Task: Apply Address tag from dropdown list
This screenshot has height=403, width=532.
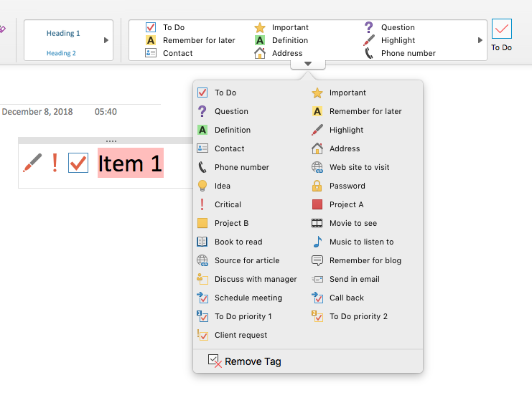Action: 336,148
